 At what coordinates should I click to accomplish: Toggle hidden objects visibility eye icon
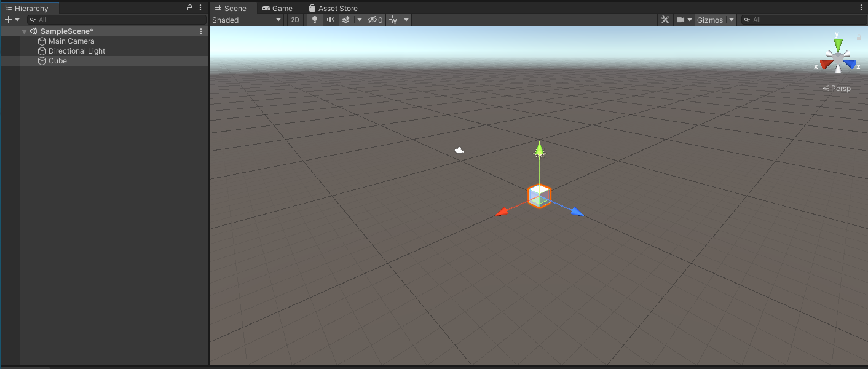point(374,20)
